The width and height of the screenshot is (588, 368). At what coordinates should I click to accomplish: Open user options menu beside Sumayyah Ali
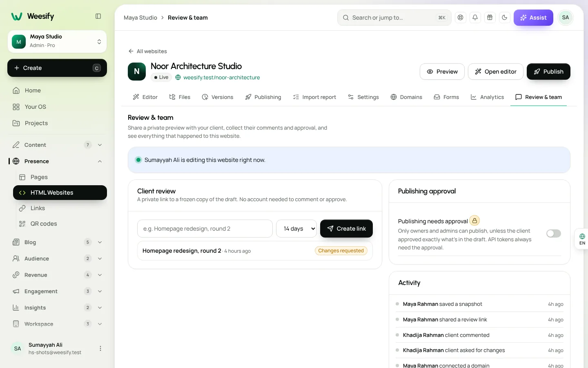pos(100,348)
